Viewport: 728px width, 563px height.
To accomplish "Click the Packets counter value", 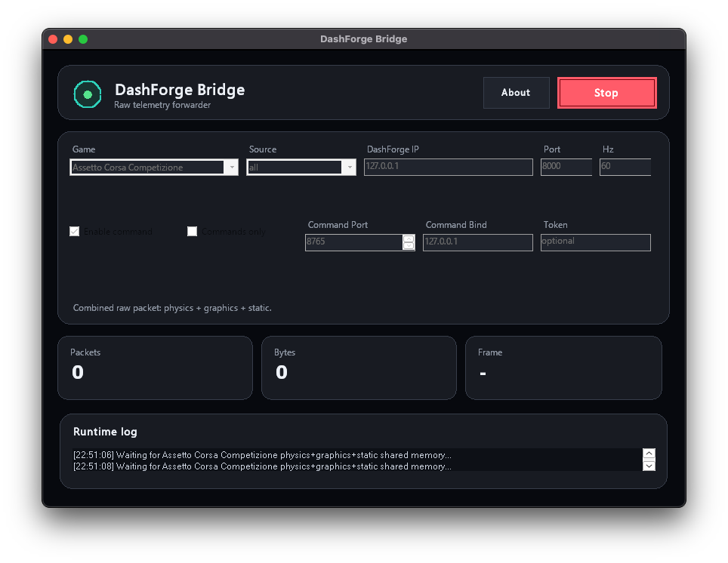I will point(78,372).
